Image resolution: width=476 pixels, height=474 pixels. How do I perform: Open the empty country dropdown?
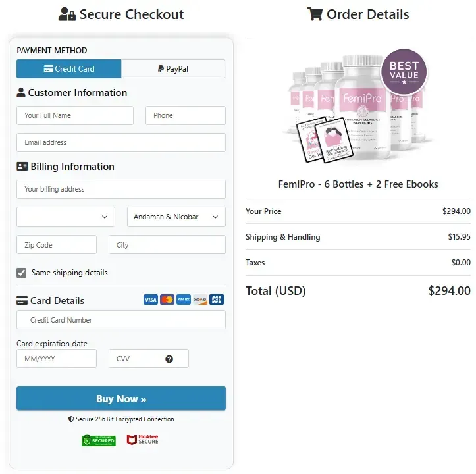tap(66, 217)
